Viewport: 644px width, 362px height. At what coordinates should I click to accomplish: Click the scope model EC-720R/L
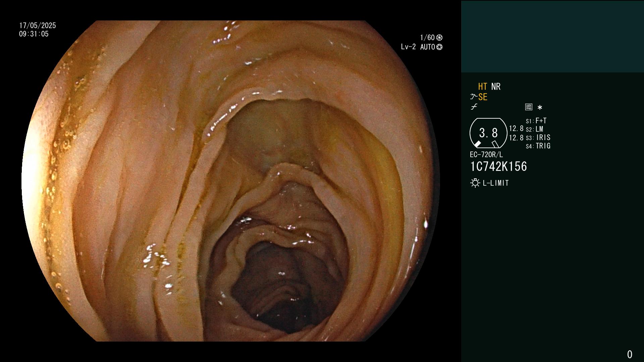486,155
